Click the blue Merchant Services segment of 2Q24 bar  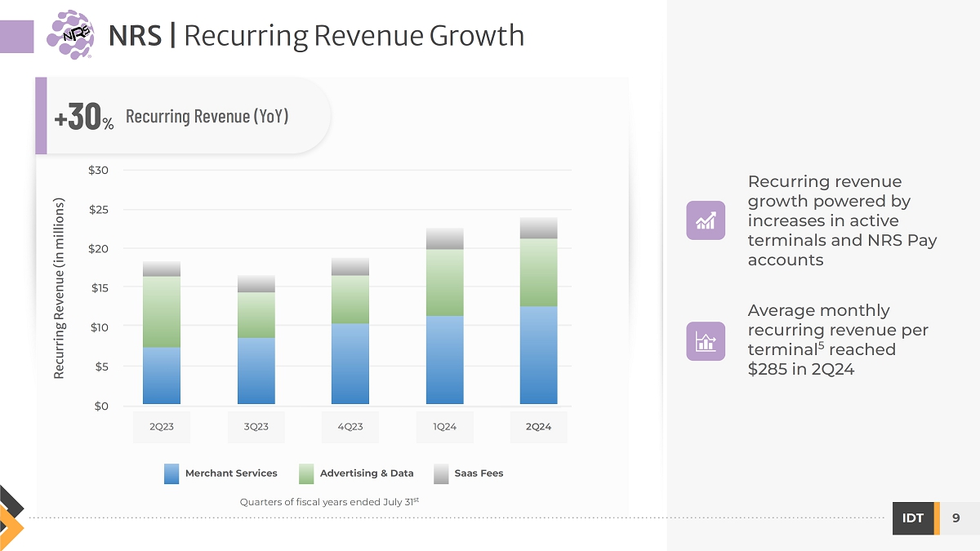tap(539, 355)
